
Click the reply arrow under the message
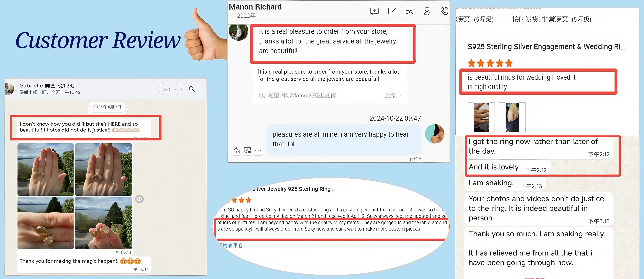[236, 150]
